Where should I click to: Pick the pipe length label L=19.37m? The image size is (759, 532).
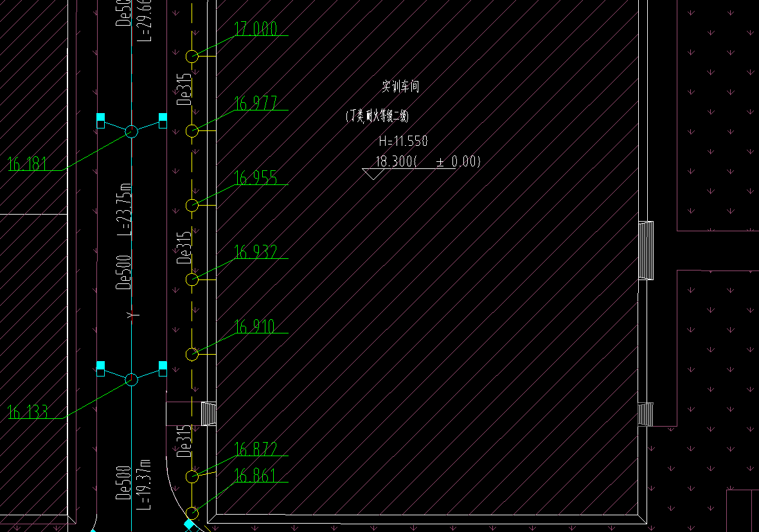point(144,484)
